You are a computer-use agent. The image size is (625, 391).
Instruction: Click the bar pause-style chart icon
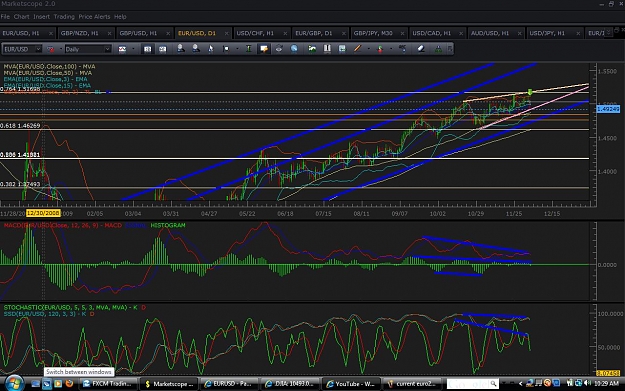tap(327, 49)
